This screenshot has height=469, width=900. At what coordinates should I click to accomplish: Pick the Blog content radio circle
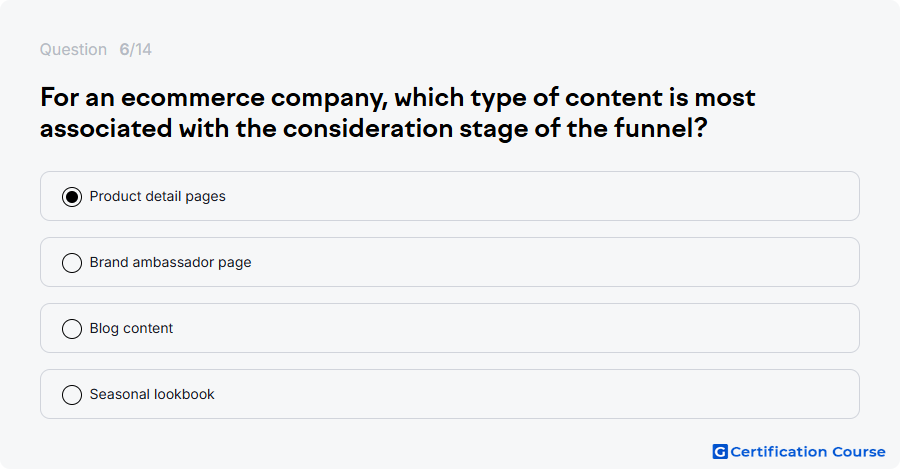pos(72,329)
